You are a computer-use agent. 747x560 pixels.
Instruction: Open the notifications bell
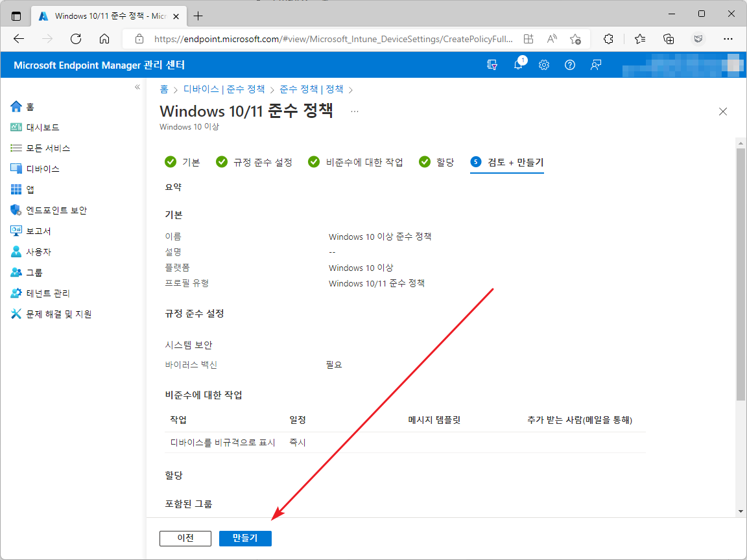(518, 65)
